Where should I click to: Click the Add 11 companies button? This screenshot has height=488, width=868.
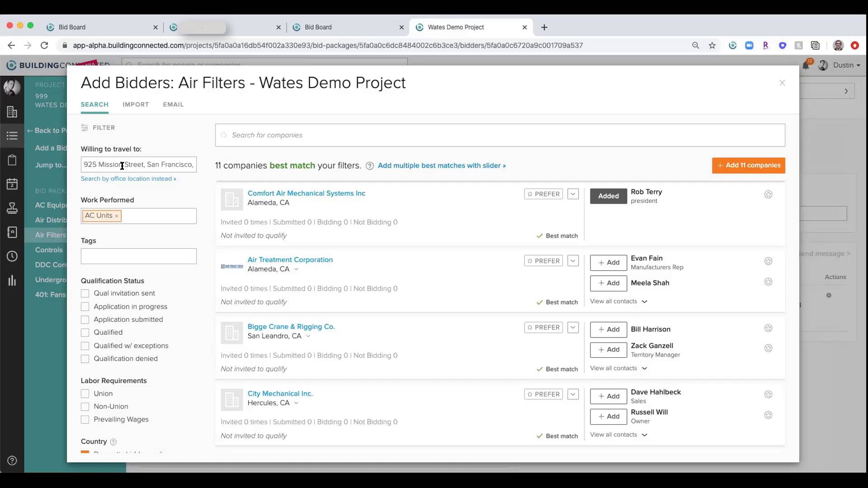748,165
